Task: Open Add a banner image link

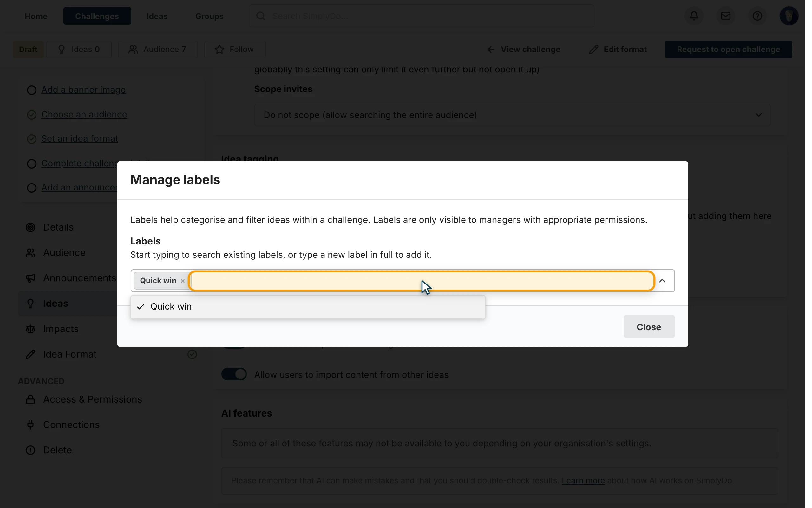Action: point(83,90)
